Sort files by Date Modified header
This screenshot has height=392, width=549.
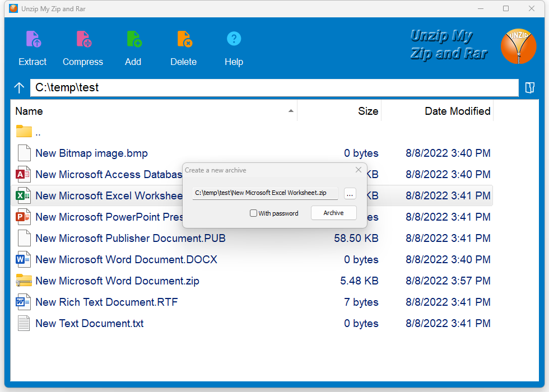[438, 111]
